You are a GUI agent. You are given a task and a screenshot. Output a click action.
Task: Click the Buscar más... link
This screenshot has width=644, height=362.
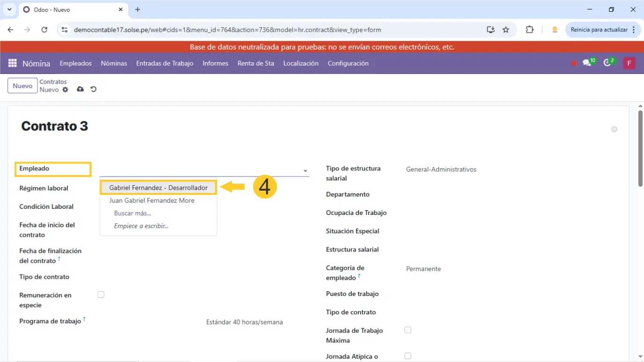[x=133, y=213]
